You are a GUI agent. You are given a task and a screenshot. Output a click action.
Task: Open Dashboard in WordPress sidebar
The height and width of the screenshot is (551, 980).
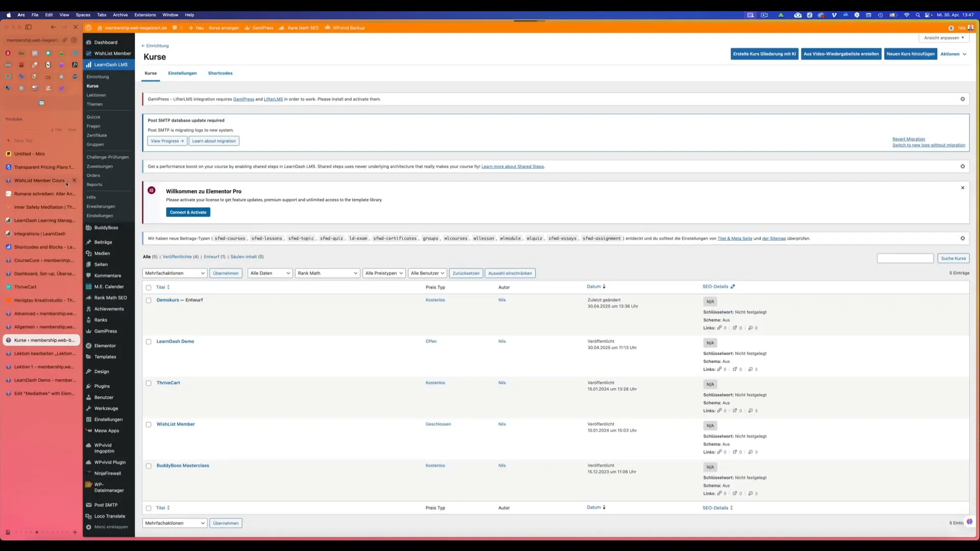click(x=106, y=42)
